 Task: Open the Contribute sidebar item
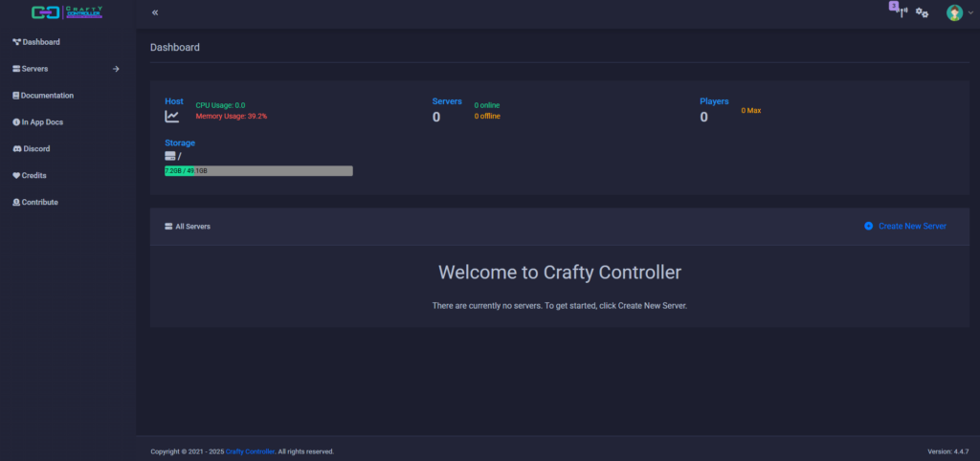click(x=35, y=203)
